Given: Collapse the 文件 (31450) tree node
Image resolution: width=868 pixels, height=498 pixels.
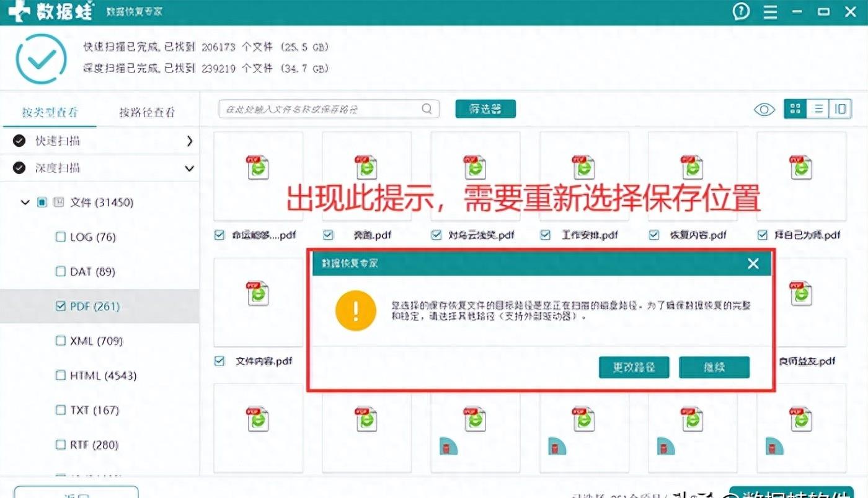Looking at the screenshot, I should click(x=25, y=202).
